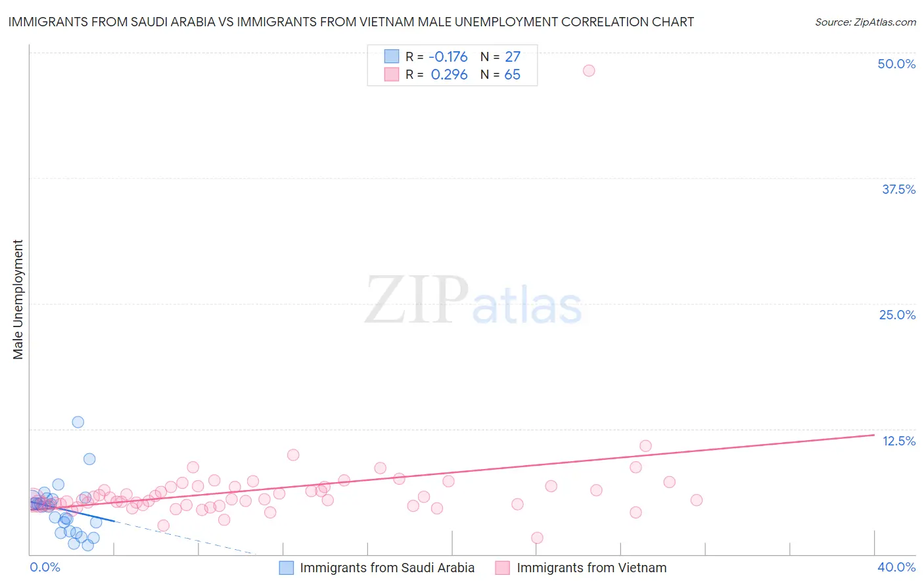This screenshot has width=924, height=586.
Task: Click the 12.5% y-axis label
Action: [899, 441]
